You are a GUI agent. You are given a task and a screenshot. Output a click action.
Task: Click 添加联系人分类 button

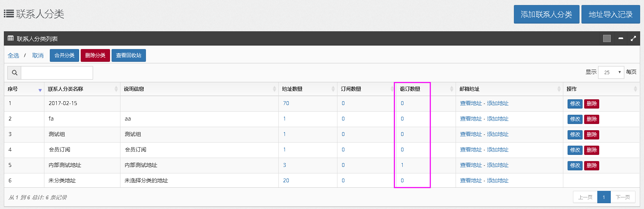546,15
